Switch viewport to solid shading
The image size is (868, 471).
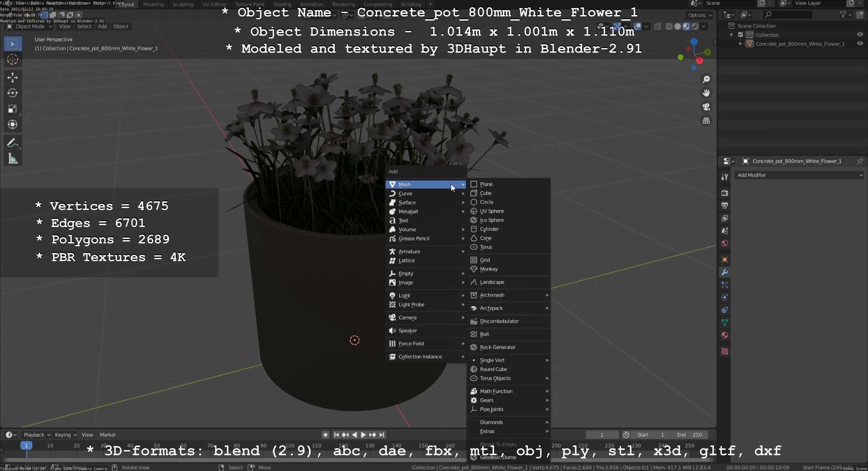[x=678, y=26]
